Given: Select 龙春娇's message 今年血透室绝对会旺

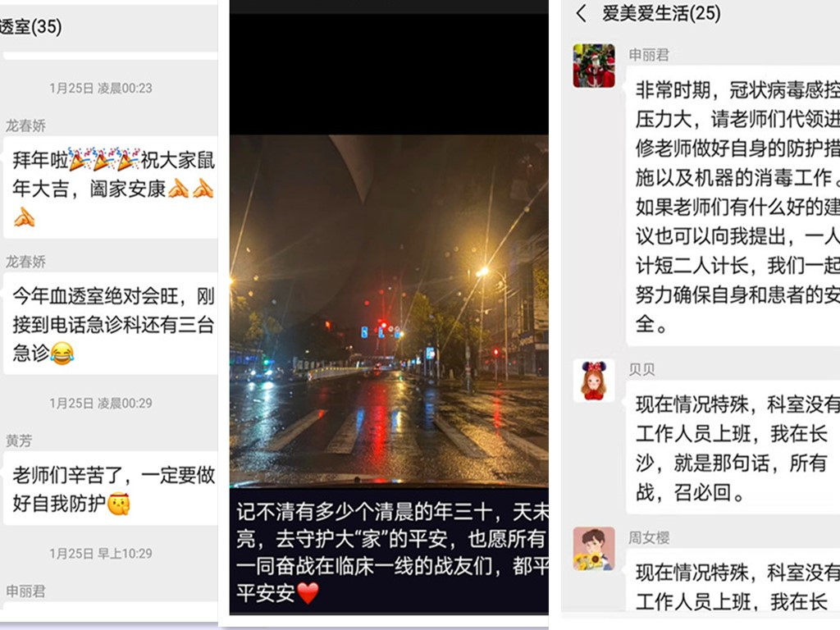Looking at the screenshot, I should pyautogui.click(x=111, y=324).
